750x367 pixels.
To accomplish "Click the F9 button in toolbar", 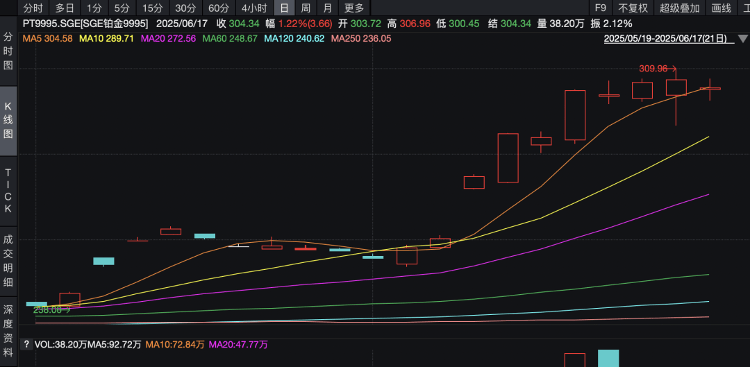I will pos(600,8).
